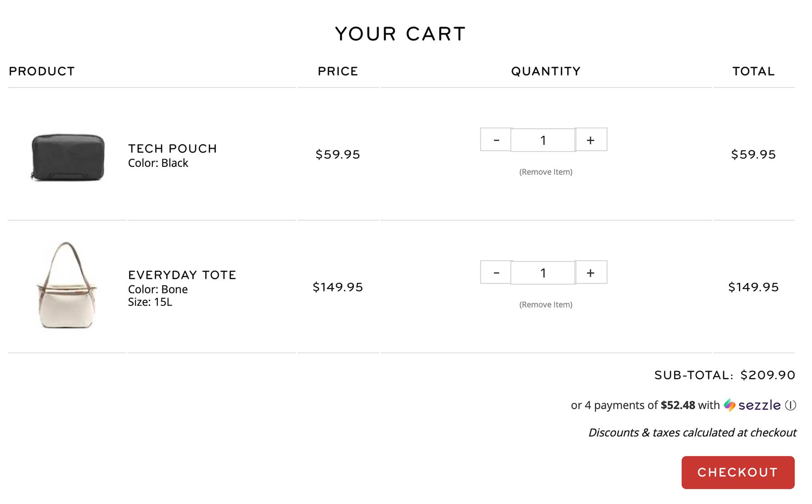Select the Everyday Tote quantity input field
Screen dimensions: 812x504
click(x=543, y=272)
